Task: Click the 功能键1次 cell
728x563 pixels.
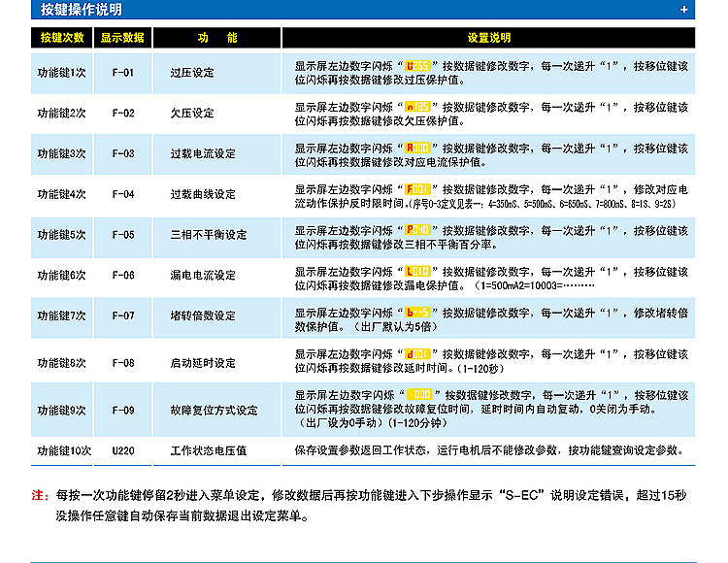Action: pyautogui.click(x=62, y=73)
